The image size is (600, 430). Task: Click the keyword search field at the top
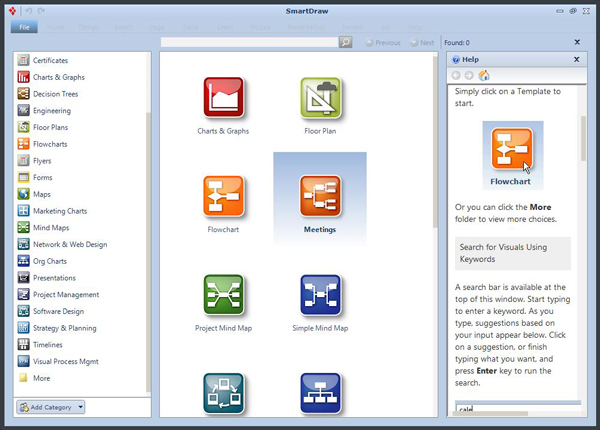coord(249,42)
